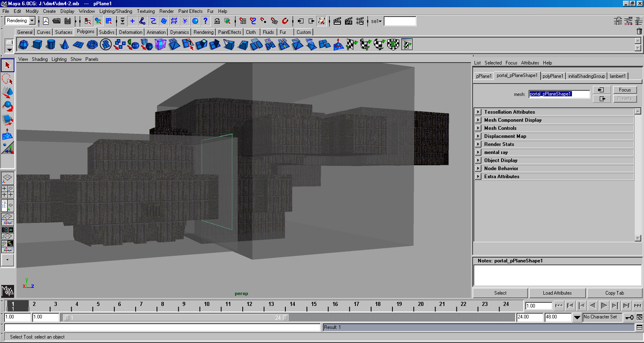Open the animation preferences icon
This screenshot has width=644, height=343.
coord(639,317)
